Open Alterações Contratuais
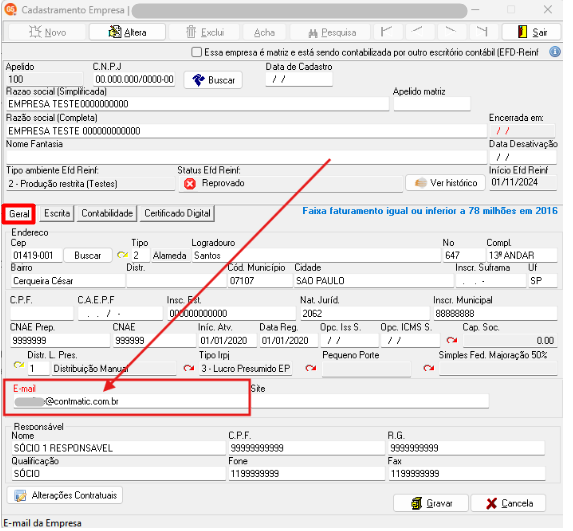573x531 pixels. pos(65,495)
